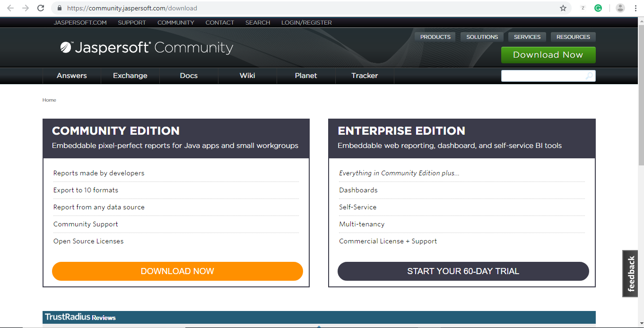
Task: Click 'Dashboards' feature text
Action: click(x=358, y=190)
